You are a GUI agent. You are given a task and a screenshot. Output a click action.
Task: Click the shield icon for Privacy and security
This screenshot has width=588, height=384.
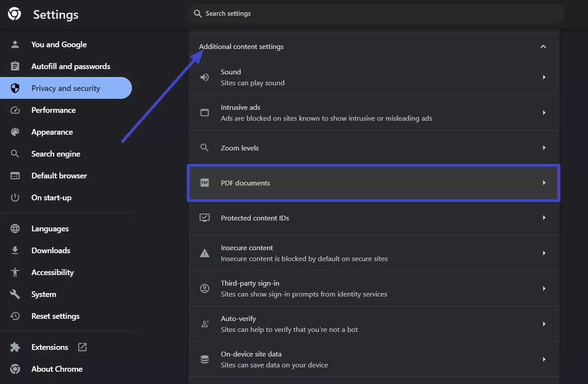15,88
